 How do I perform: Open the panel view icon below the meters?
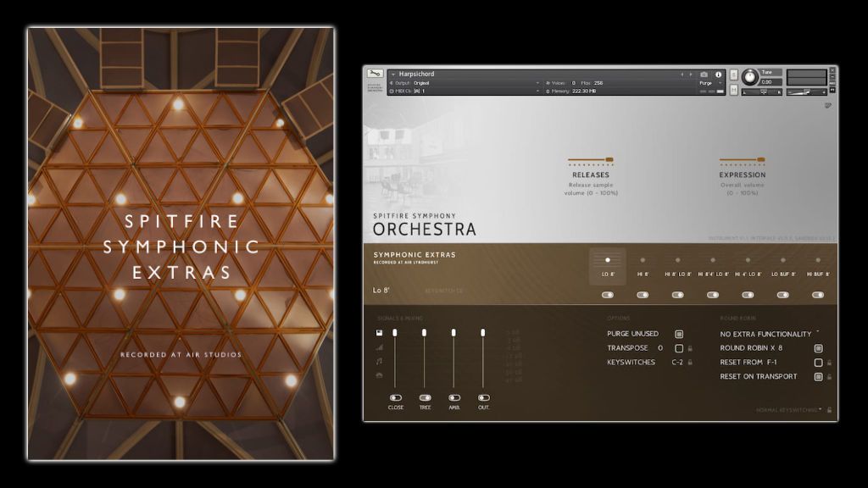(x=828, y=105)
